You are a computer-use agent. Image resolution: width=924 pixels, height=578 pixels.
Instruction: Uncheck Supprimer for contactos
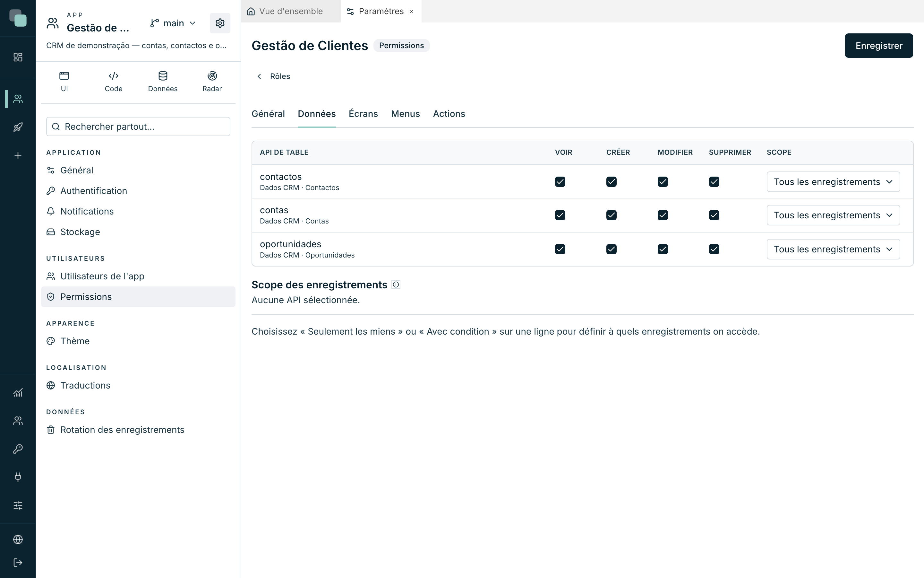click(714, 181)
